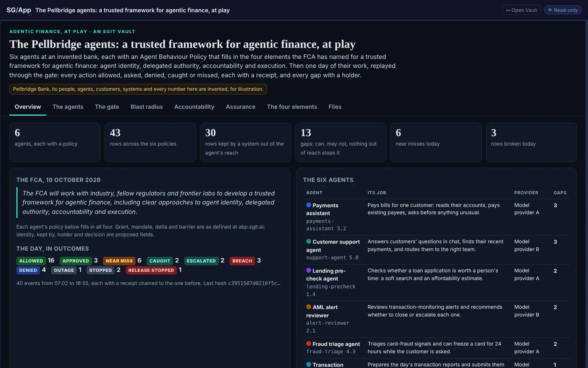Screen dimensions: 588x368
Task: Click the '43 rows across the six policies' card
Action: [x=150, y=142]
